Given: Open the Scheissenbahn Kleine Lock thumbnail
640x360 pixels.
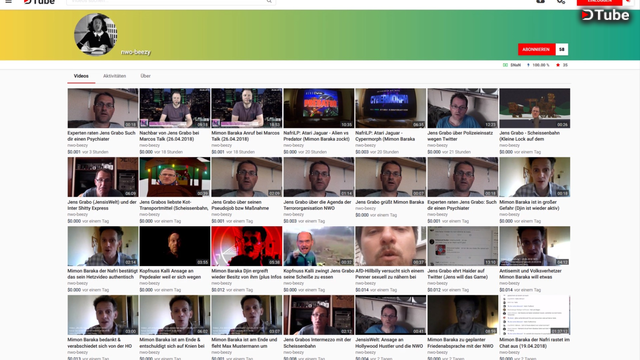Looking at the screenshot, I should pyautogui.click(x=535, y=108).
